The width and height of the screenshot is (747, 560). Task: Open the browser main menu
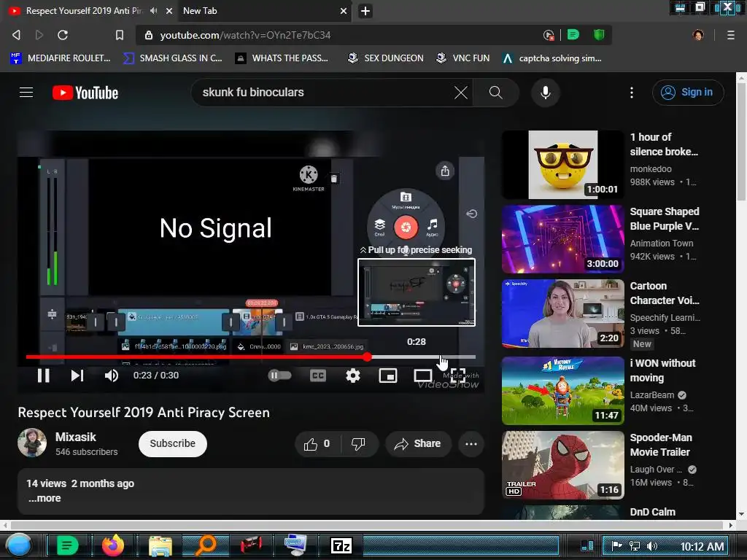[x=731, y=35]
